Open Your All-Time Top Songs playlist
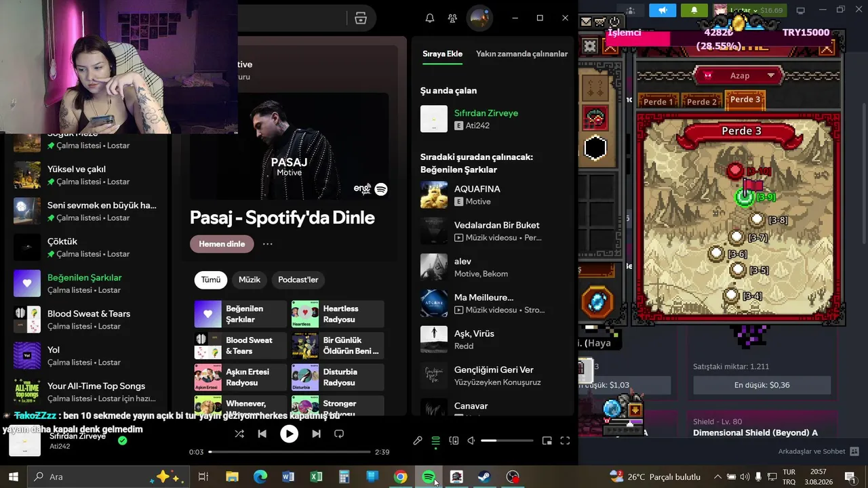The width and height of the screenshot is (868, 488). click(x=85, y=392)
